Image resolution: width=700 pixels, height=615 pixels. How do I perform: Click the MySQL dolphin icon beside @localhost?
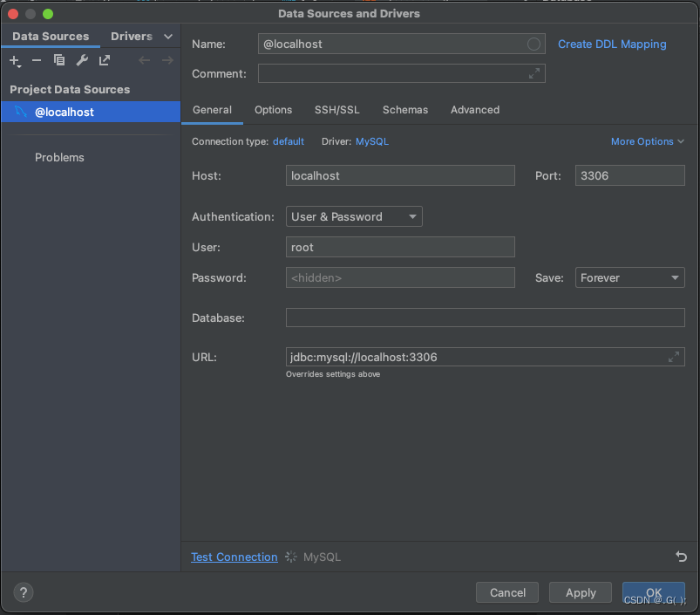click(x=21, y=111)
